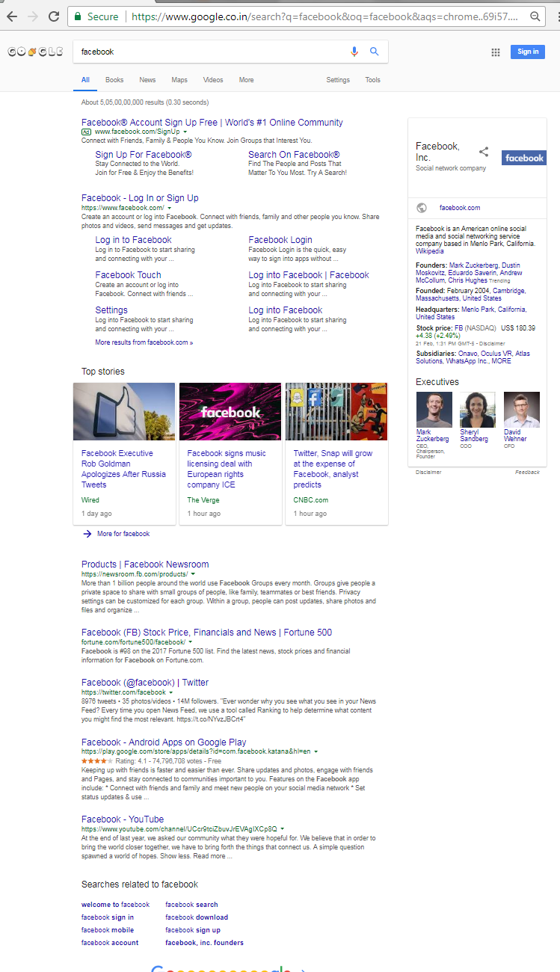
Task: Share the Facebook, Inc. knowledge panel
Action: [484, 152]
